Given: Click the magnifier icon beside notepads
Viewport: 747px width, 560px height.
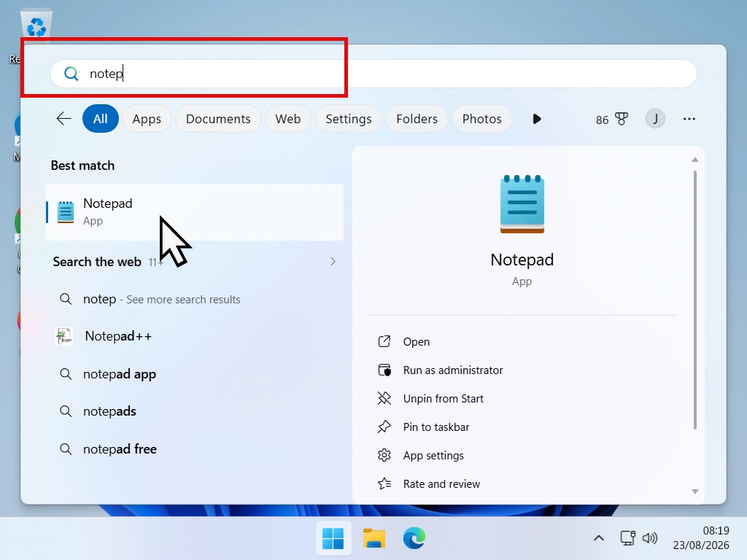Looking at the screenshot, I should pos(65,411).
